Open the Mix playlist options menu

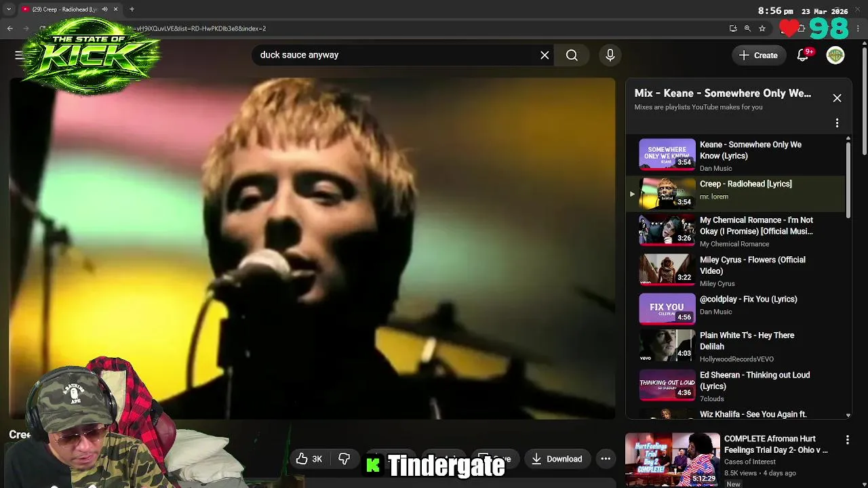click(837, 123)
